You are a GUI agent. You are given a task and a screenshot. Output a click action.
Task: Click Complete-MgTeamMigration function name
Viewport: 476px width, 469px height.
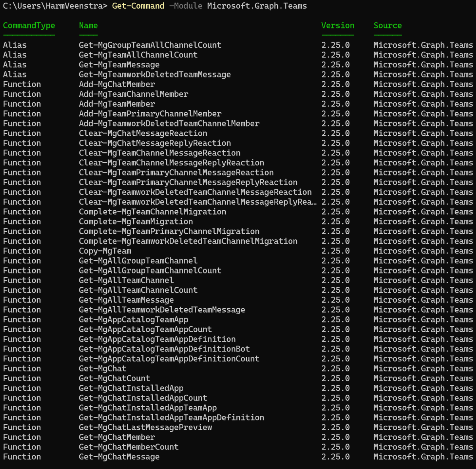tap(136, 221)
